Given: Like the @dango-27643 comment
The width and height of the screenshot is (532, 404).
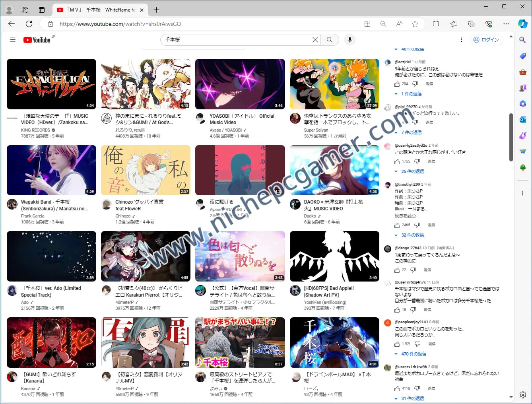Looking at the screenshot, I should coord(397,270).
